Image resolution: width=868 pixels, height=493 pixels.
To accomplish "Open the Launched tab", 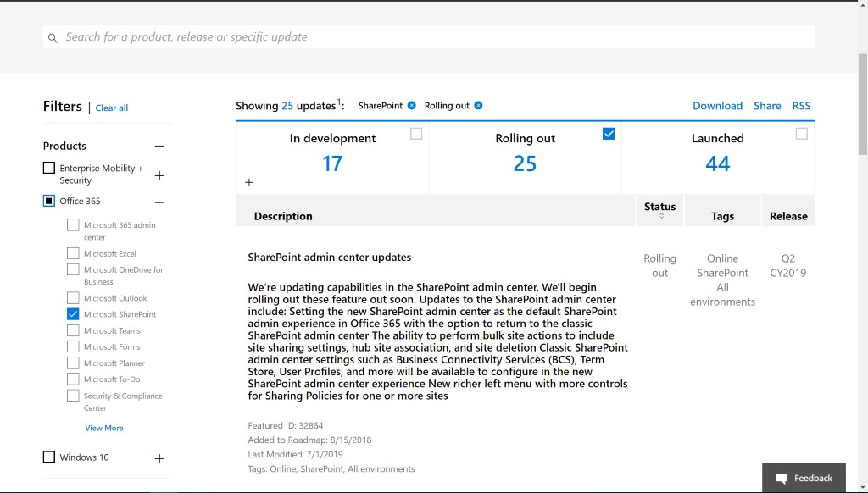I will [x=717, y=158].
